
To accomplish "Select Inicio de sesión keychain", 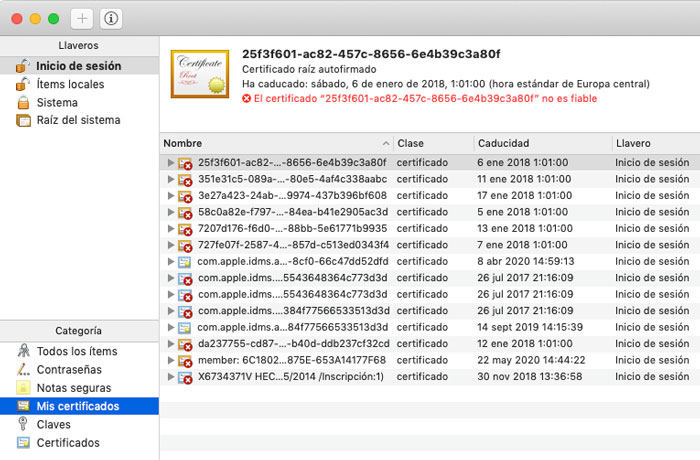I will 79,66.
